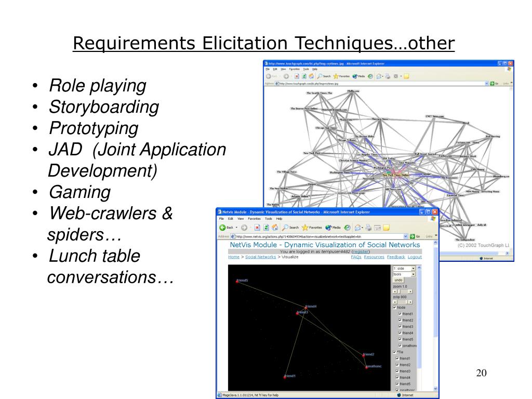Click Refresh icon in NetVis browser toolbar
The width and height of the screenshot is (532, 399).
(266, 228)
